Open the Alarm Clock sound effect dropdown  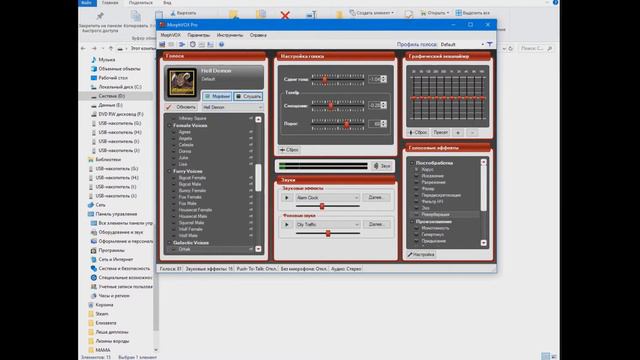pos(328,198)
